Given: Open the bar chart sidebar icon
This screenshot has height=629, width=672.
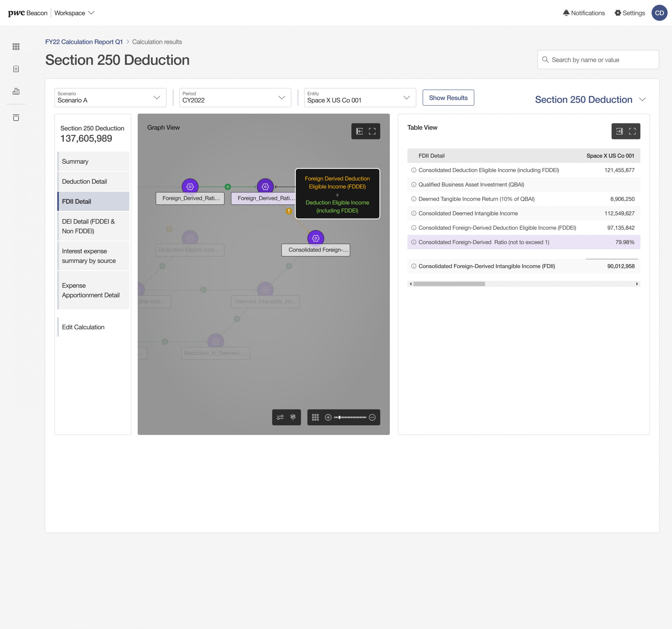Looking at the screenshot, I should (x=16, y=91).
